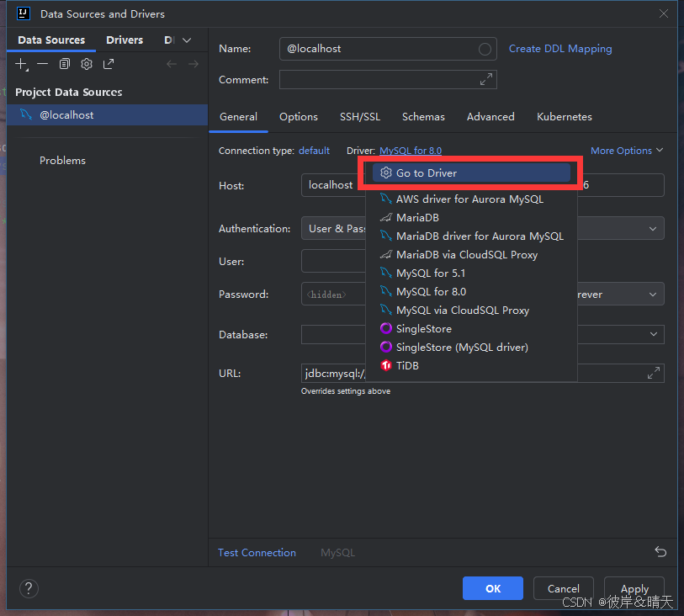The image size is (684, 616).
Task: Click the MySQL label beside Test Connection
Action: click(337, 552)
